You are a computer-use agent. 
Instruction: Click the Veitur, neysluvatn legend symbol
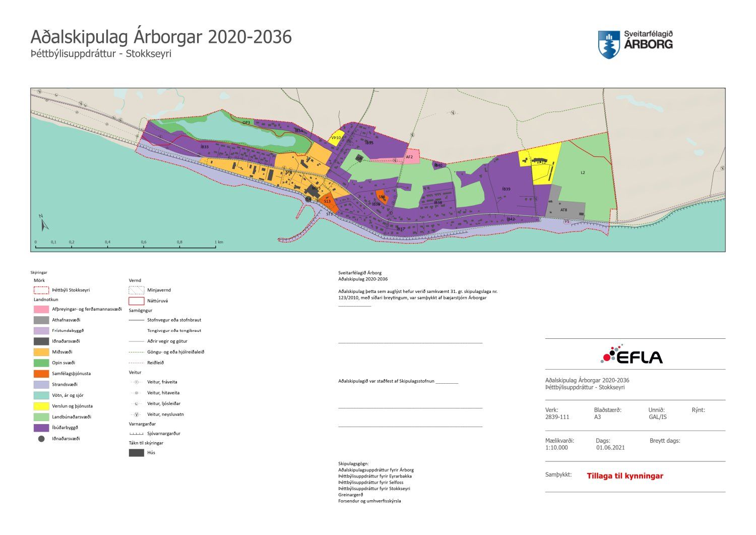(137, 414)
